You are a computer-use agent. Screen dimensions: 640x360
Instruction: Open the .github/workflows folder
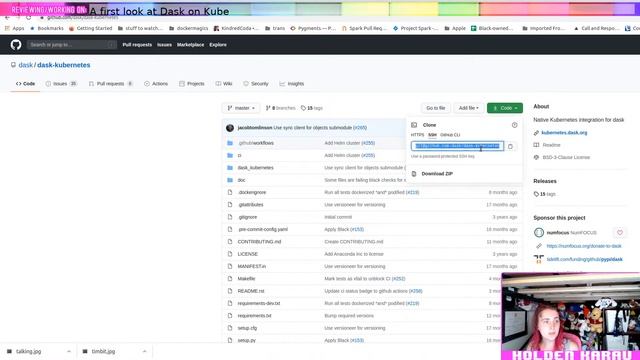(256, 143)
